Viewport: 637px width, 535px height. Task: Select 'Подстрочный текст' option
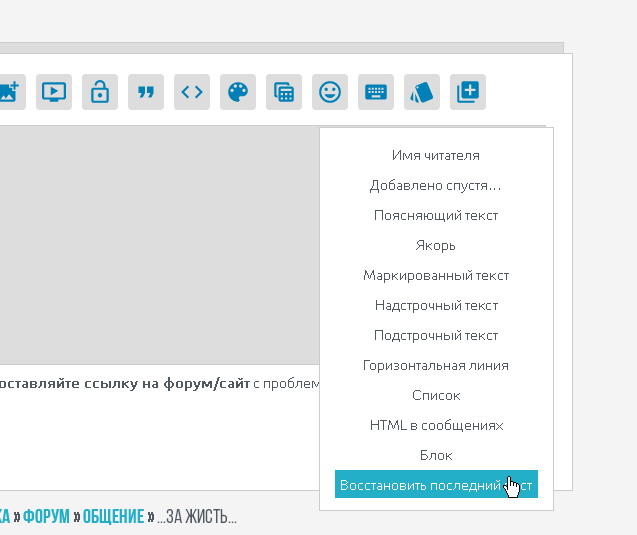point(436,336)
